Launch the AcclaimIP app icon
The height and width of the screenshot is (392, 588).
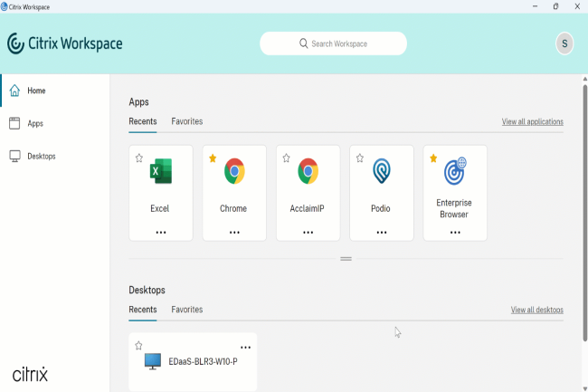click(308, 172)
